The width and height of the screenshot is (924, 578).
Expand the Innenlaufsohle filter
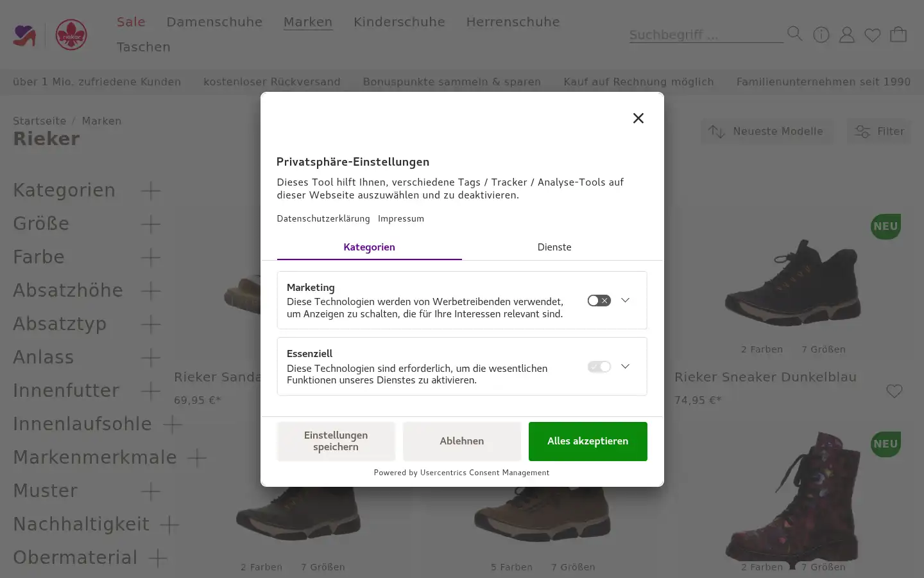(173, 425)
